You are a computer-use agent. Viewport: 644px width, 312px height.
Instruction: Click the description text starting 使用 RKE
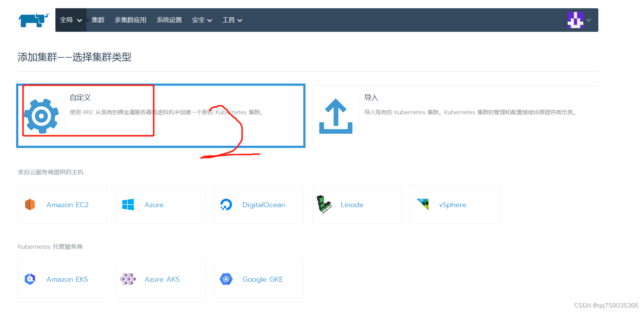click(x=167, y=112)
